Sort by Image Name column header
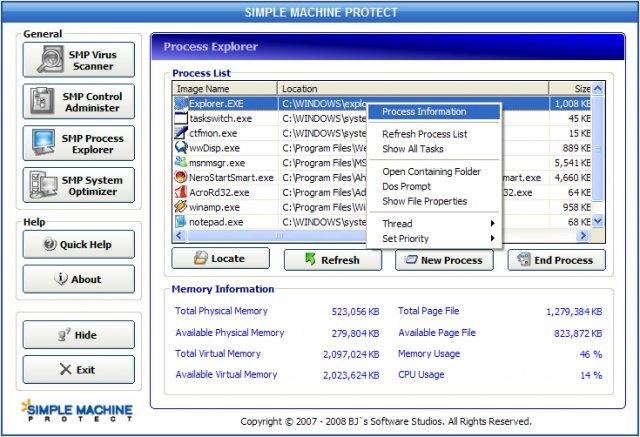The width and height of the screenshot is (640, 437). (x=225, y=89)
